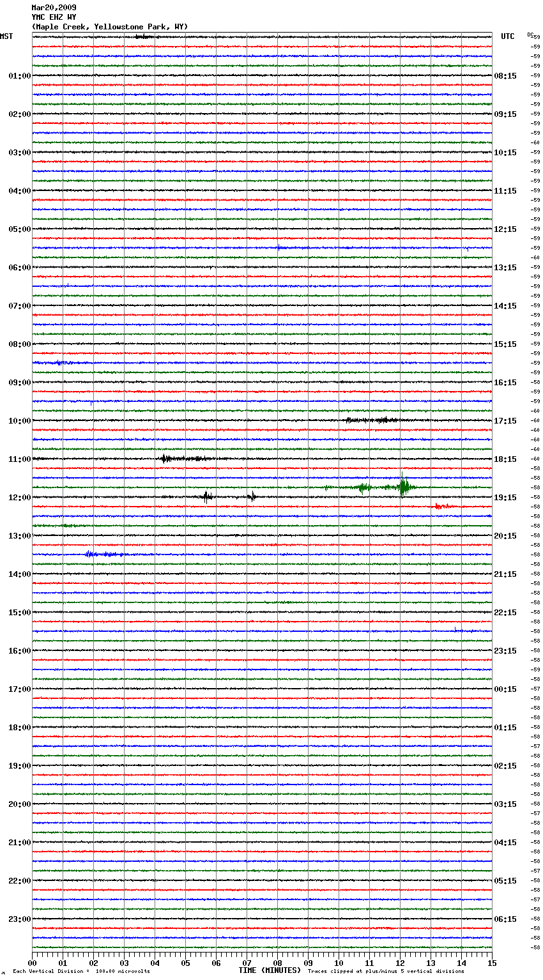543x980 pixels.
Task: Click the 05:00 MST time label
Action: tap(20, 229)
